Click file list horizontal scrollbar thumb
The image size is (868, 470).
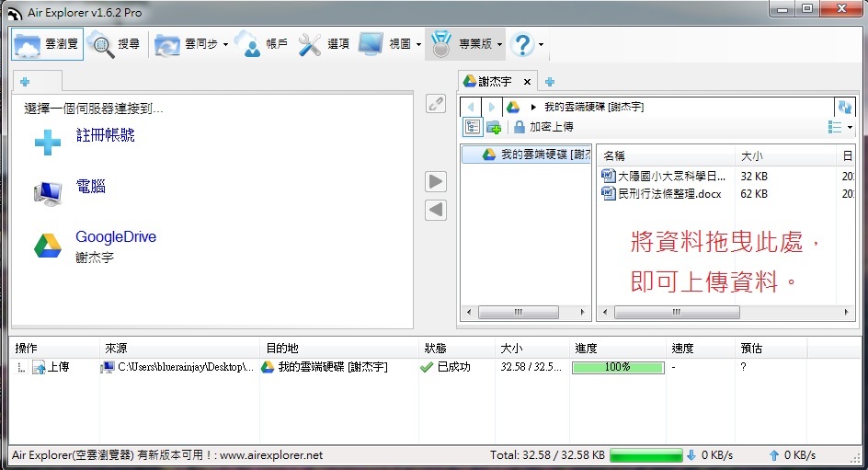tap(677, 312)
